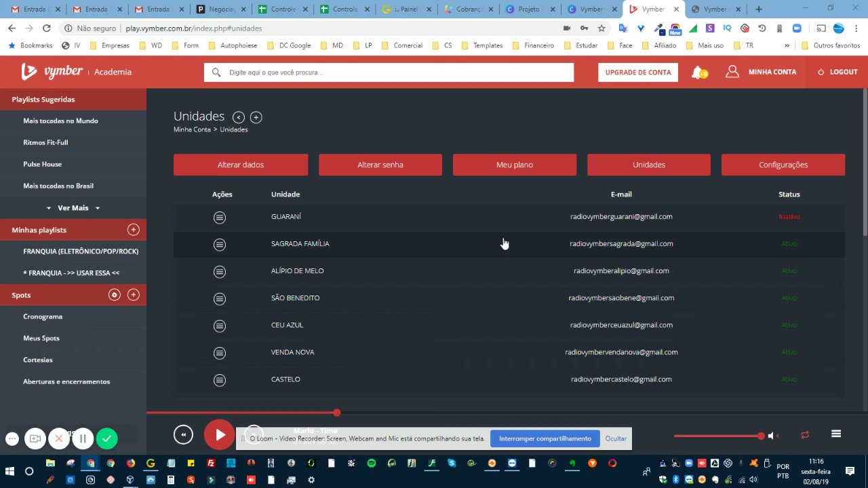
Task: Reload the page in Chrome
Action: pyautogui.click(x=47, y=28)
